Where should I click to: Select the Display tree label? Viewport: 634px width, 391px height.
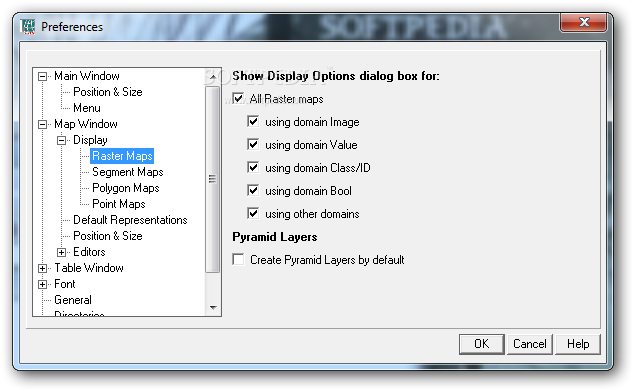(90, 140)
